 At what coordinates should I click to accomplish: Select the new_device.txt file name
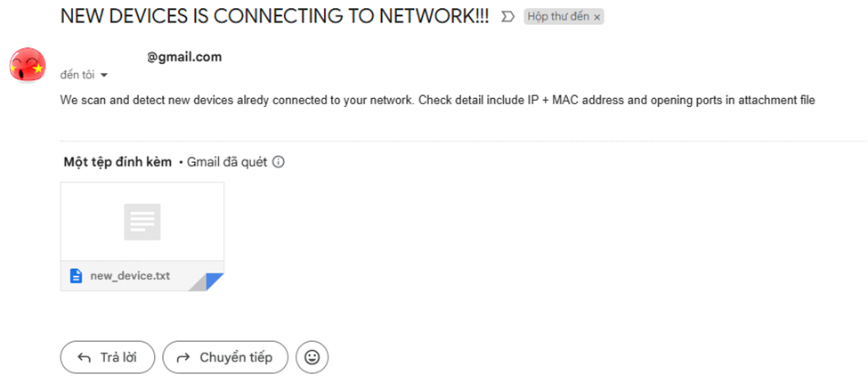pos(130,276)
